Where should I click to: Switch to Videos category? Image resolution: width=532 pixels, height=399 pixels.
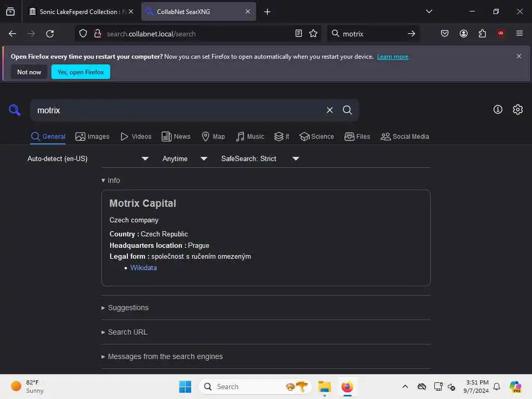(x=136, y=137)
